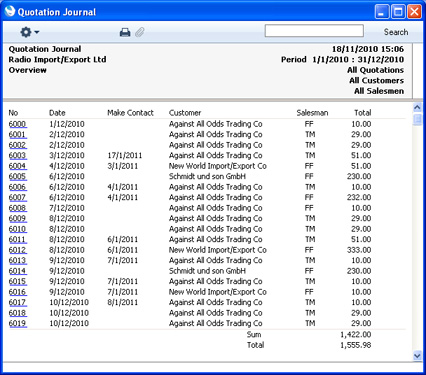Image resolution: width=426 pixels, height=375 pixels.
Task: Close the Quotation Journal window
Action: click(414, 12)
